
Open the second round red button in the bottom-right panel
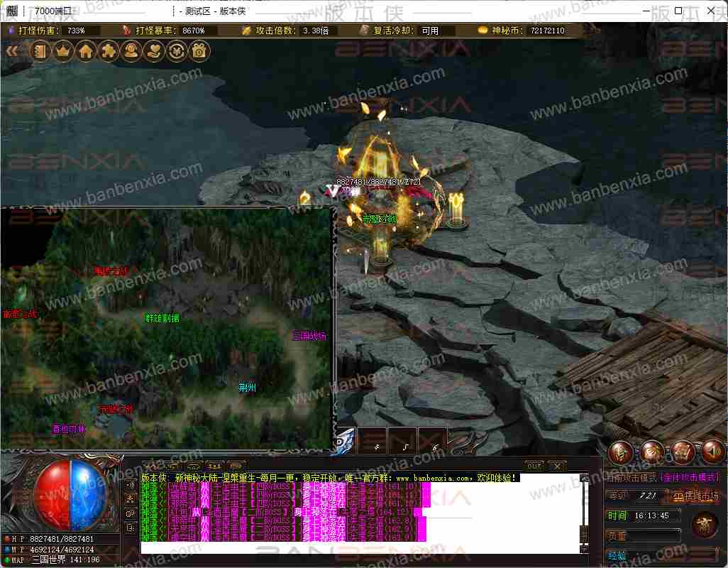[651, 452]
